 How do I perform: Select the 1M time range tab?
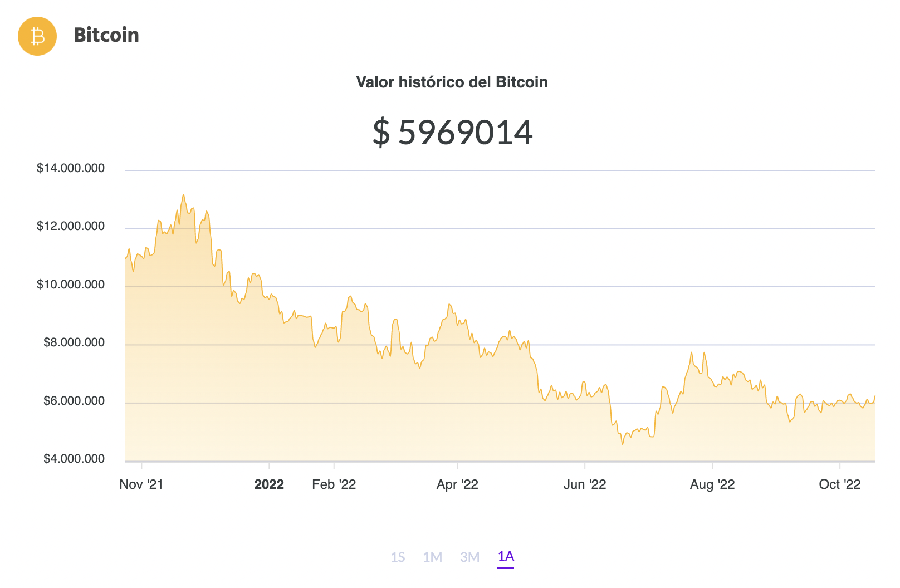click(432, 557)
